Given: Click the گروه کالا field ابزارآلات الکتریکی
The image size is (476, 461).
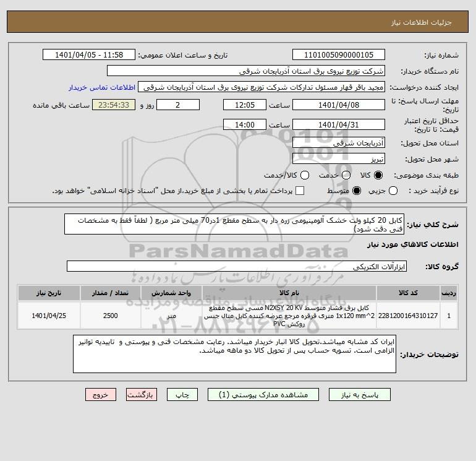Looking at the screenshot, I should coord(237,266).
